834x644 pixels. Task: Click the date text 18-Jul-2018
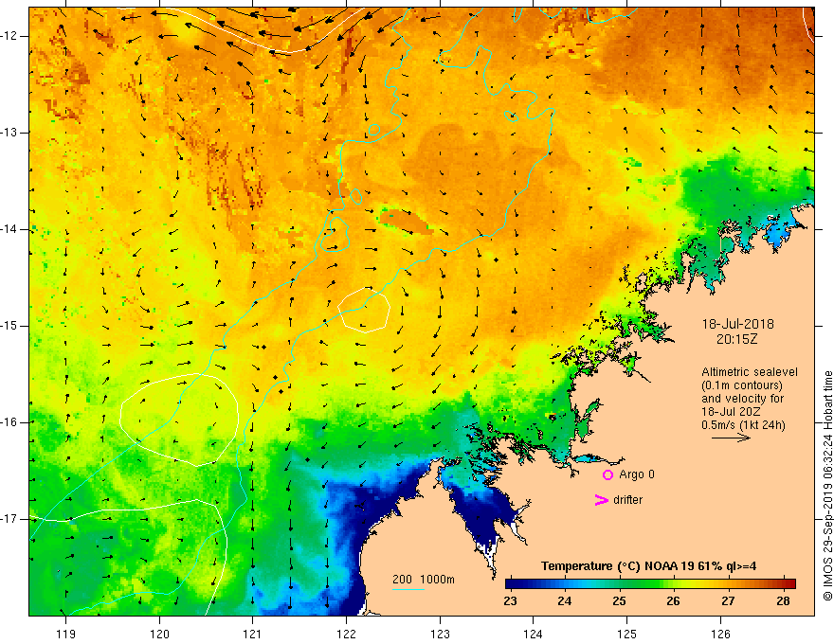pyautogui.click(x=737, y=324)
